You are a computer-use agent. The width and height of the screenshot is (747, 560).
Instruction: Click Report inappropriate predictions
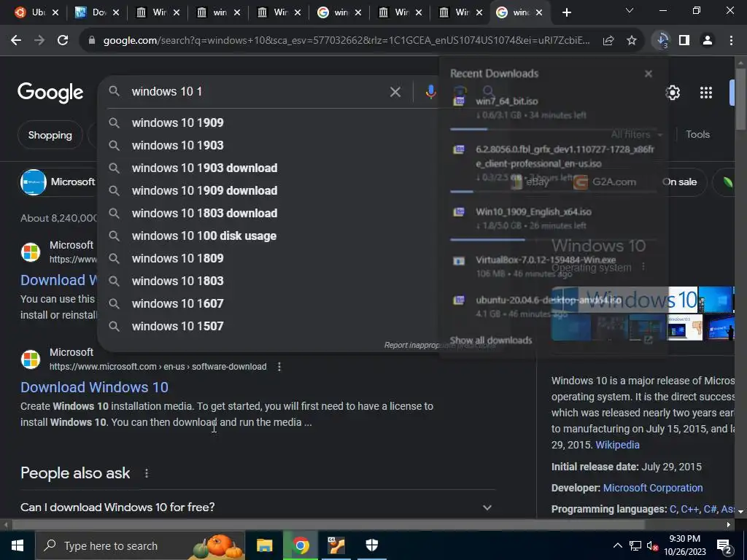point(439,345)
